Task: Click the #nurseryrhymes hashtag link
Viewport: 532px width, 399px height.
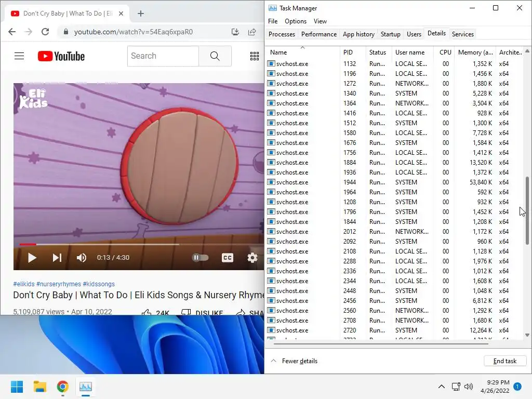Action: tap(59, 284)
